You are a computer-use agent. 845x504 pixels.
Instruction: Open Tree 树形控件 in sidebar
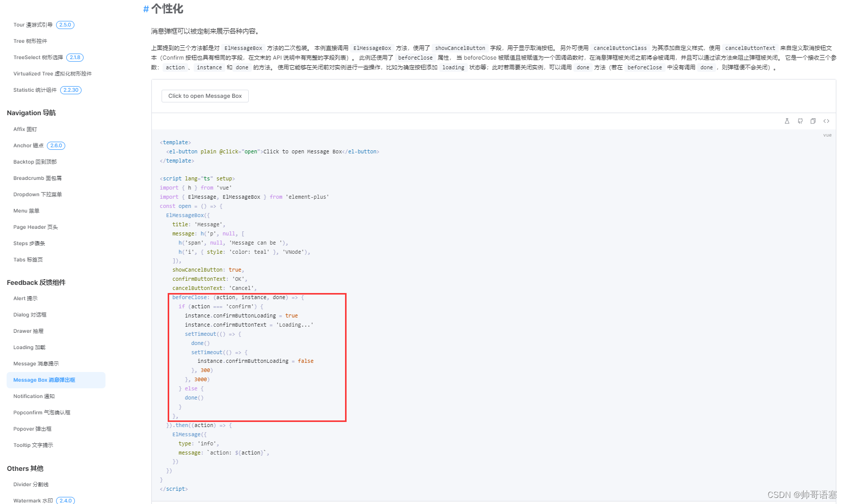point(30,41)
